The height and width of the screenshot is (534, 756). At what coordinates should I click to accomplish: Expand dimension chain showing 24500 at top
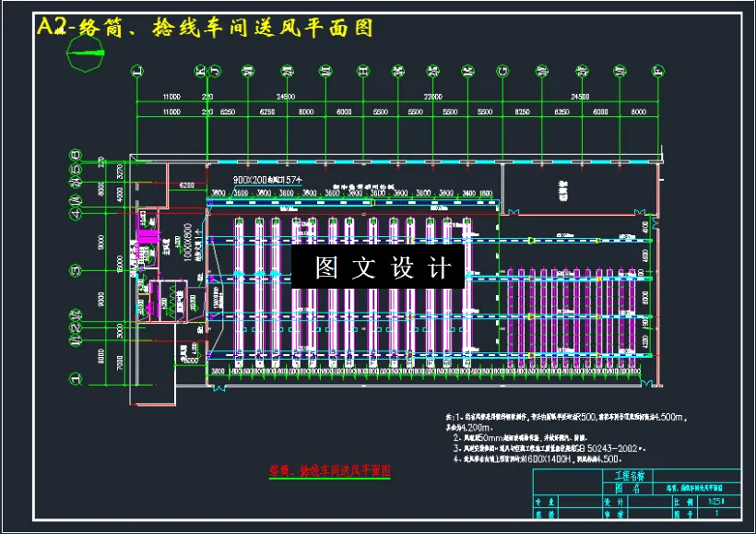[x=286, y=93]
